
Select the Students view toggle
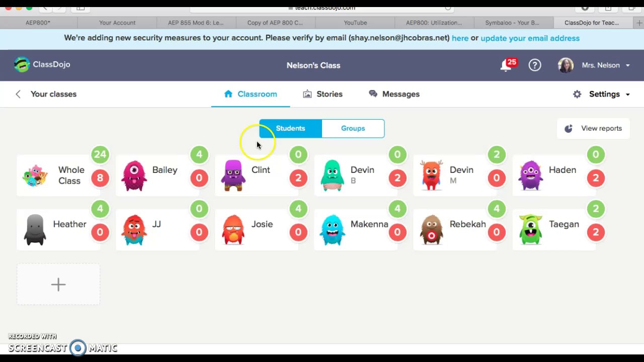point(290,128)
